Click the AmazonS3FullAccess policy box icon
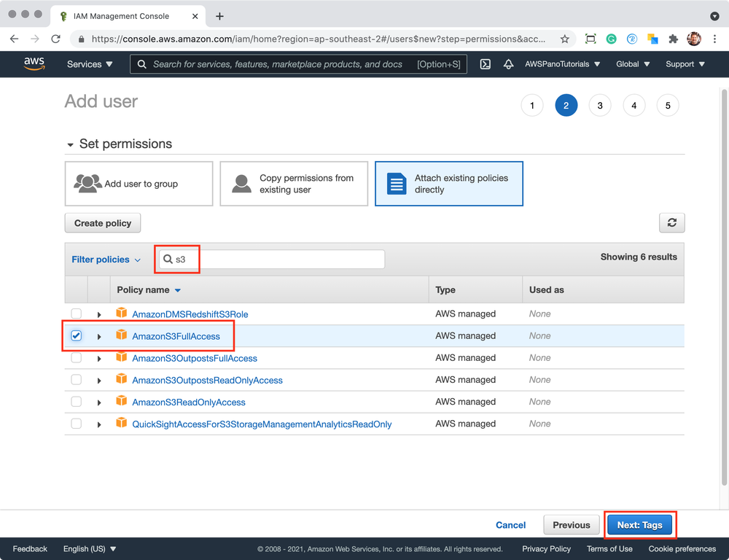This screenshot has width=729, height=560. pos(121,335)
